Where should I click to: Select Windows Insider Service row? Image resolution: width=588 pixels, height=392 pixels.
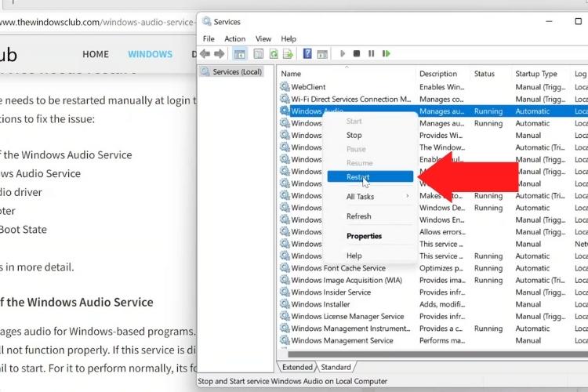(433, 292)
